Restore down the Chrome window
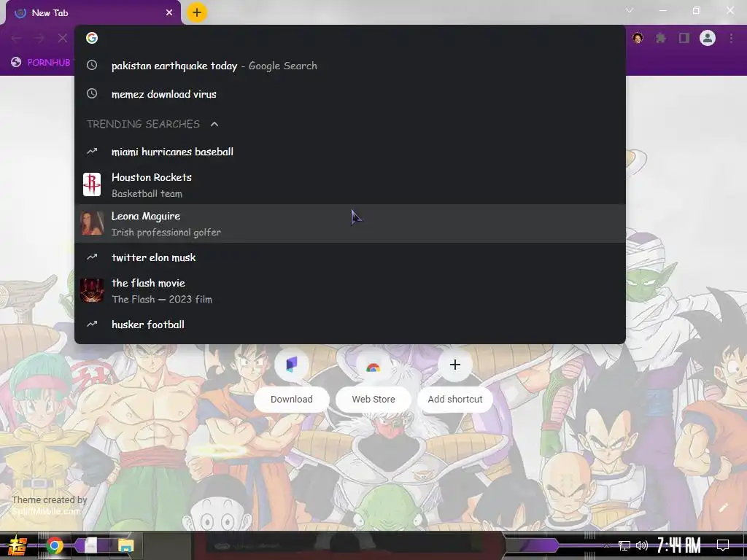This screenshot has height=560, width=747. pos(697,10)
